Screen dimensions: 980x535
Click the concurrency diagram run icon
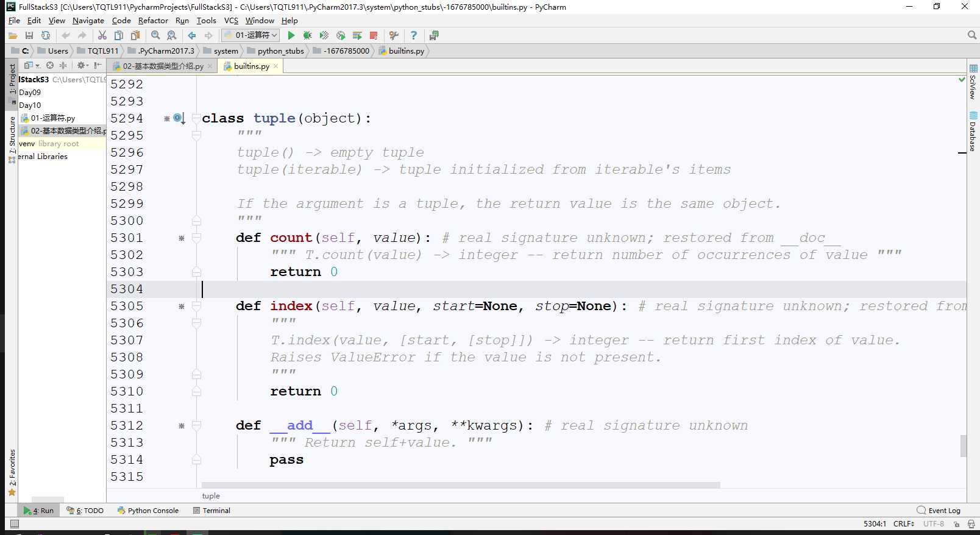pyautogui.click(x=357, y=35)
